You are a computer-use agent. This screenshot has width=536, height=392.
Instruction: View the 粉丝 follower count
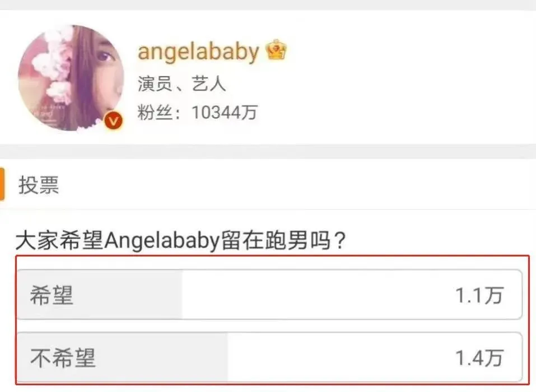tap(197, 113)
